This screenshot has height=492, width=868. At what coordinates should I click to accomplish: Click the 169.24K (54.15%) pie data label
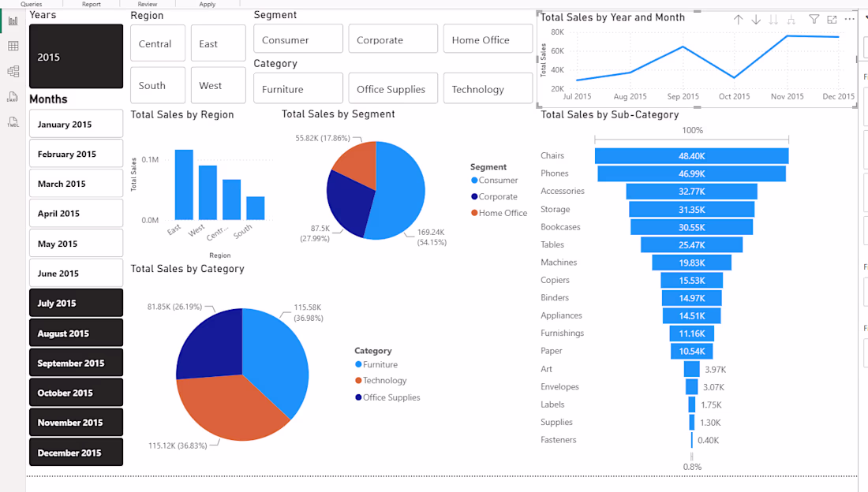(x=432, y=237)
